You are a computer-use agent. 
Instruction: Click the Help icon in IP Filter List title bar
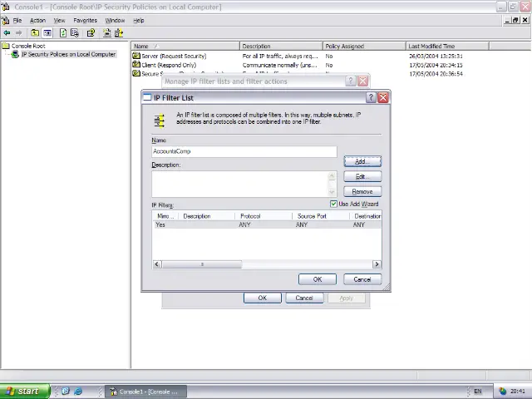tap(371, 97)
